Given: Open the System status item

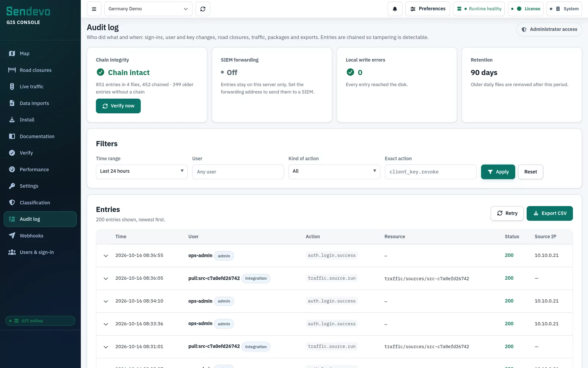Looking at the screenshot, I should coord(564,9).
